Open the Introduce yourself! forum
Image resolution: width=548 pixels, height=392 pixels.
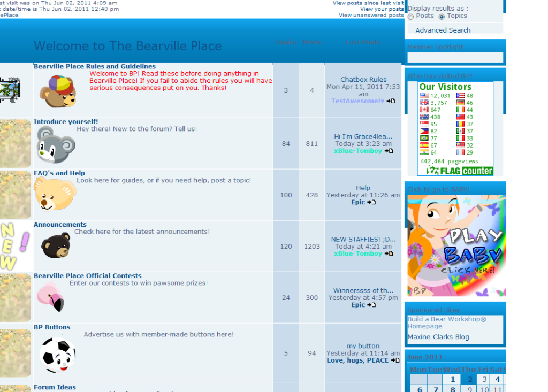(x=66, y=122)
